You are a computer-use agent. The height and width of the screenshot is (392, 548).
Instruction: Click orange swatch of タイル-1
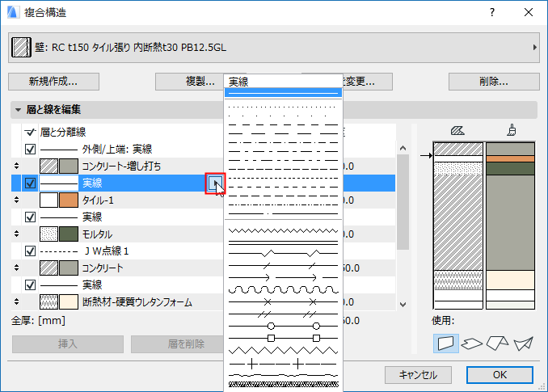tap(69, 200)
